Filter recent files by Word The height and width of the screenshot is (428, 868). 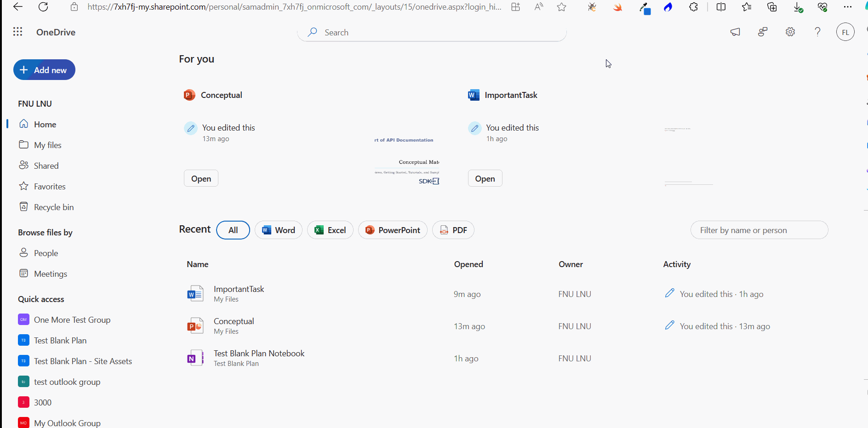click(x=279, y=230)
